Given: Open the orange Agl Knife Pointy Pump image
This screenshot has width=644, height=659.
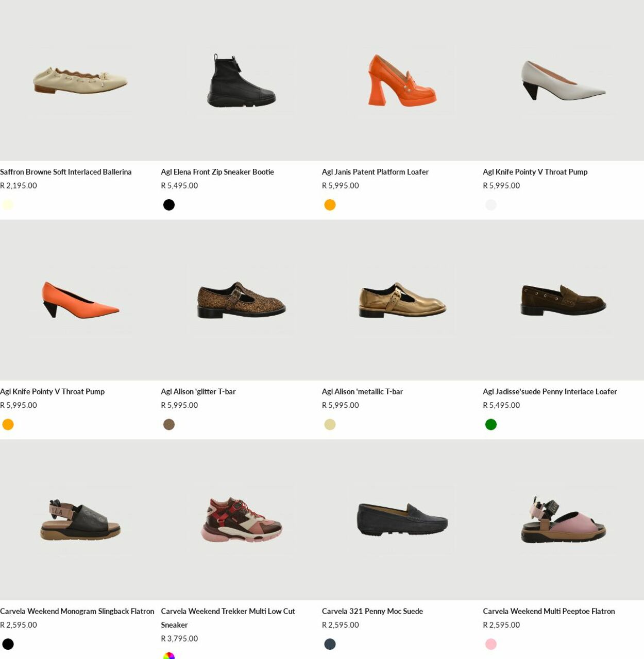Looking at the screenshot, I should tap(80, 300).
